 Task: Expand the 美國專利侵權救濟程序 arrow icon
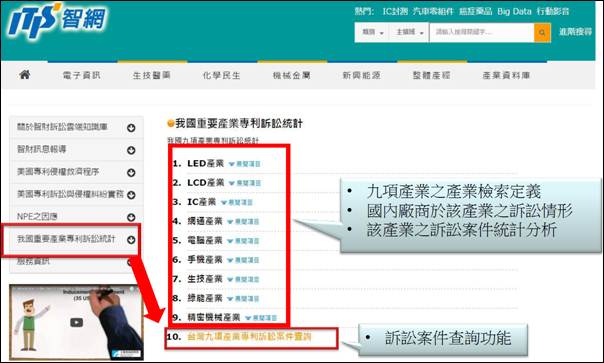tap(131, 173)
